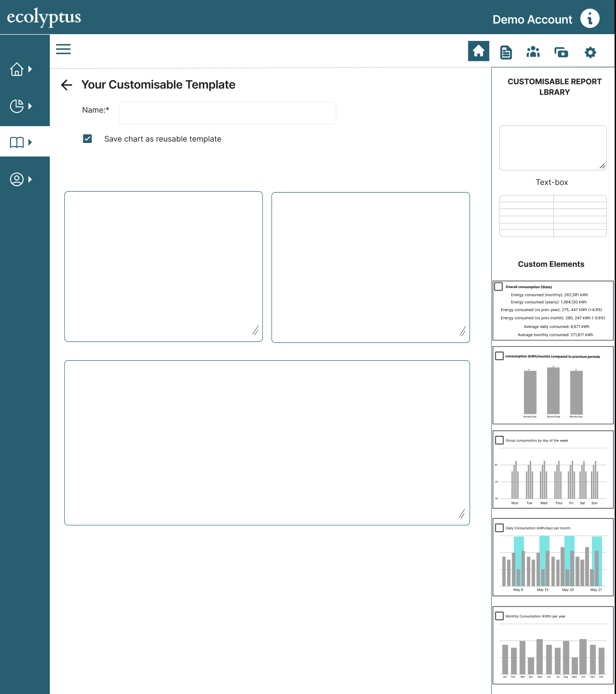Select the report document icon in the toolbar
The height and width of the screenshot is (694, 616).
coord(506,51)
